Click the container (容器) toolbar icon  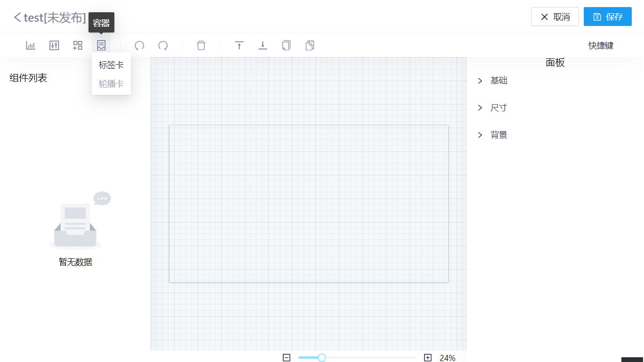coord(101,45)
